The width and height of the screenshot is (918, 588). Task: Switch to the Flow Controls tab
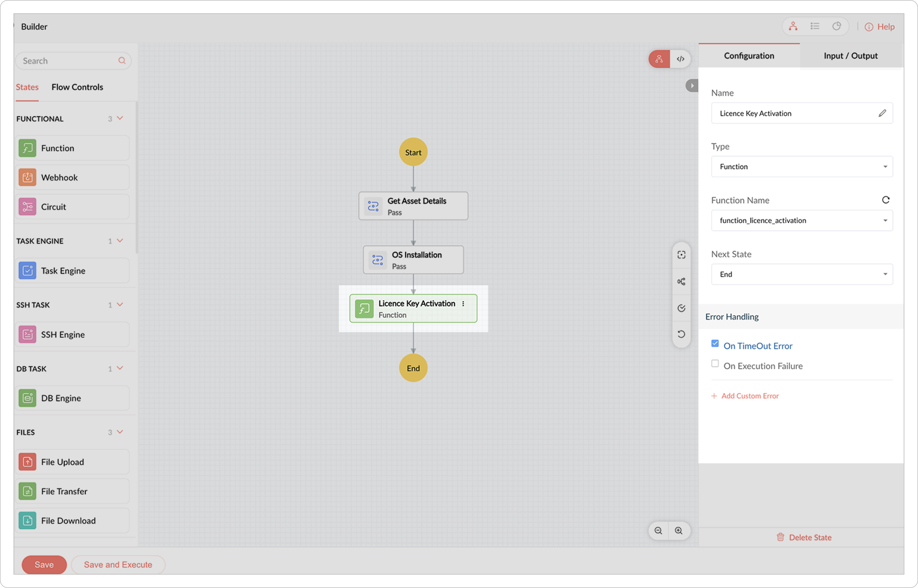click(x=77, y=87)
